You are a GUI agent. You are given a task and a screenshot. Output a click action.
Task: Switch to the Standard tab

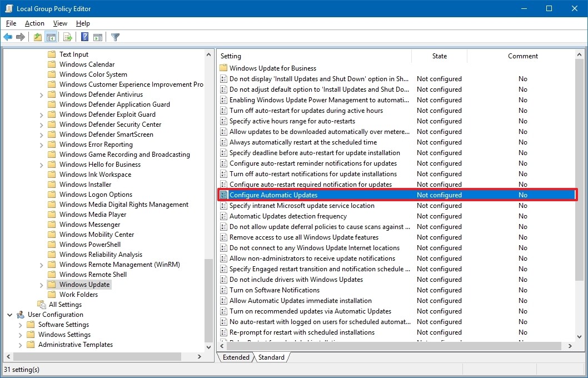[x=271, y=357]
